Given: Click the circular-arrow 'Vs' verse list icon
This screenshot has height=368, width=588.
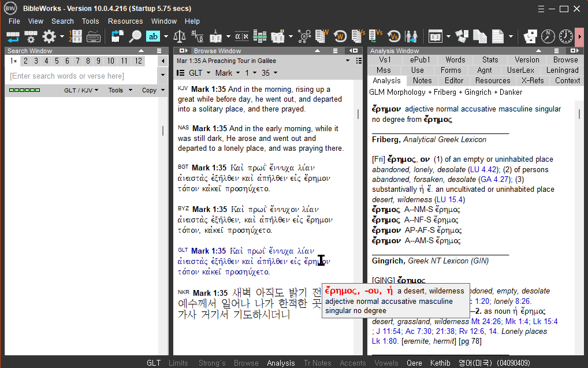Looking at the screenshot, I should click(x=394, y=36).
